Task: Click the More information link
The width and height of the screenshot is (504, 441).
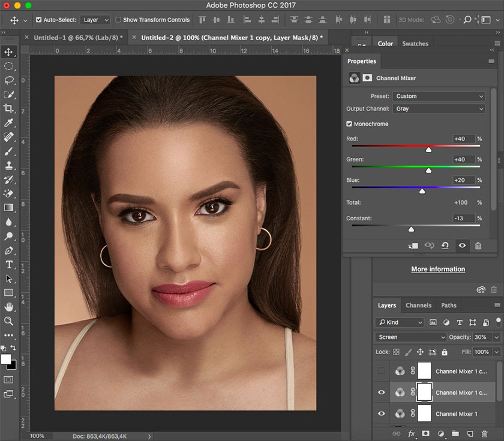Action: pyautogui.click(x=438, y=269)
